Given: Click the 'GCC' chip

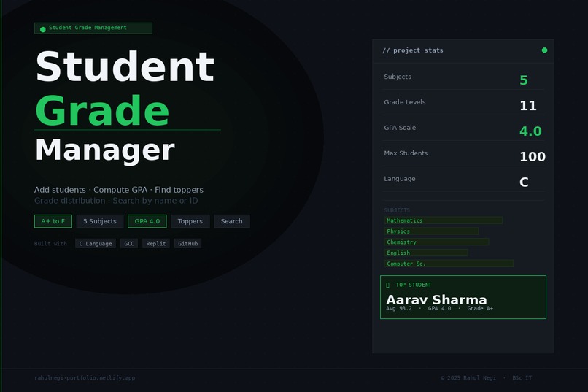Looking at the screenshot, I should coord(129,244).
